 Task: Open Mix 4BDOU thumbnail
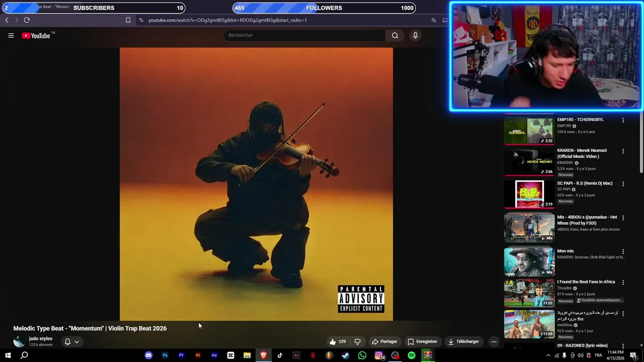529,228
